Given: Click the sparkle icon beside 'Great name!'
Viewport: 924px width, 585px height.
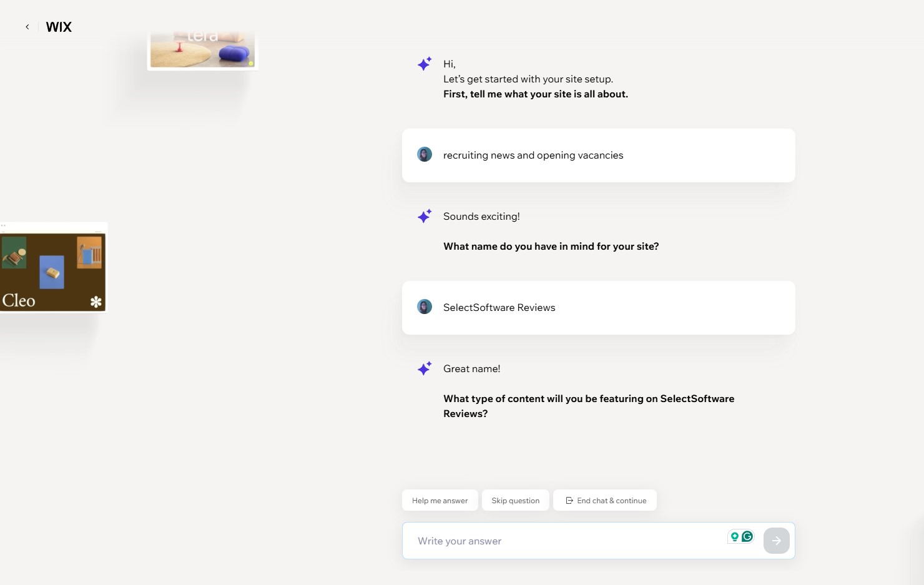Looking at the screenshot, I should coord(425,368).
